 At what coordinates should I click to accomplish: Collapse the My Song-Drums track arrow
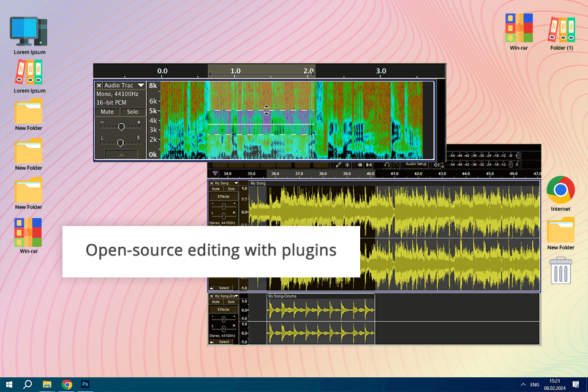click(x=211, y=342)
